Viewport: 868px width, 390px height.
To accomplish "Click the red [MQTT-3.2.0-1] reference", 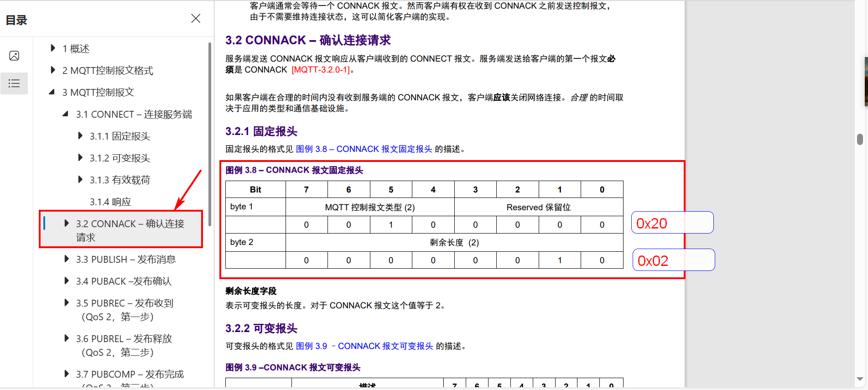I will (x=321, y=70).
